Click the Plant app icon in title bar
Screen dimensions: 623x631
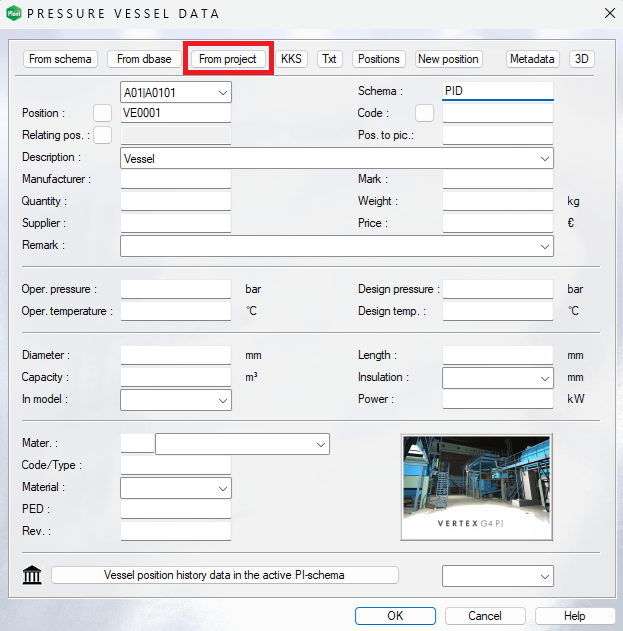coord(14,13)
